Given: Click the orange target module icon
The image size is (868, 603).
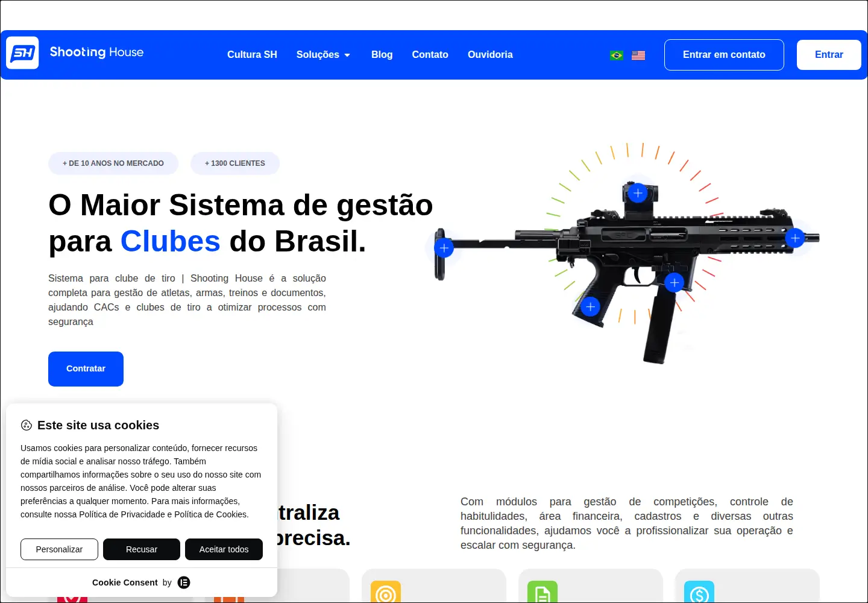Looking at the screenshot, I should pyautogui.click(x=386, y=592).
